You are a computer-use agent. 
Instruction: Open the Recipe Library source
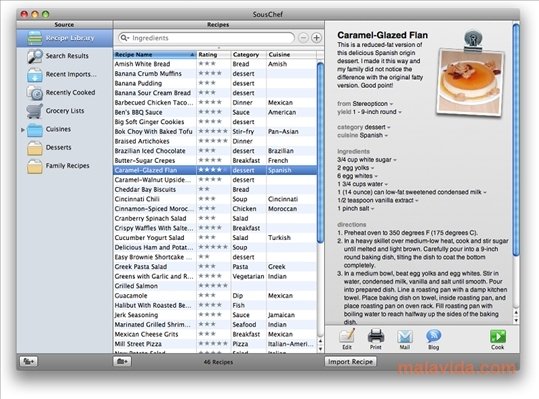pyautogui.click(x=65, y=38)
